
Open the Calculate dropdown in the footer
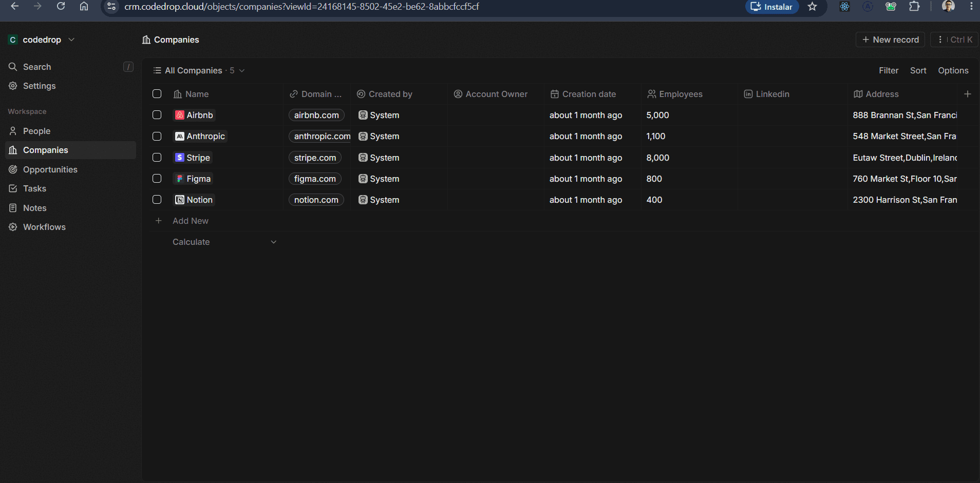coord(224,242)
